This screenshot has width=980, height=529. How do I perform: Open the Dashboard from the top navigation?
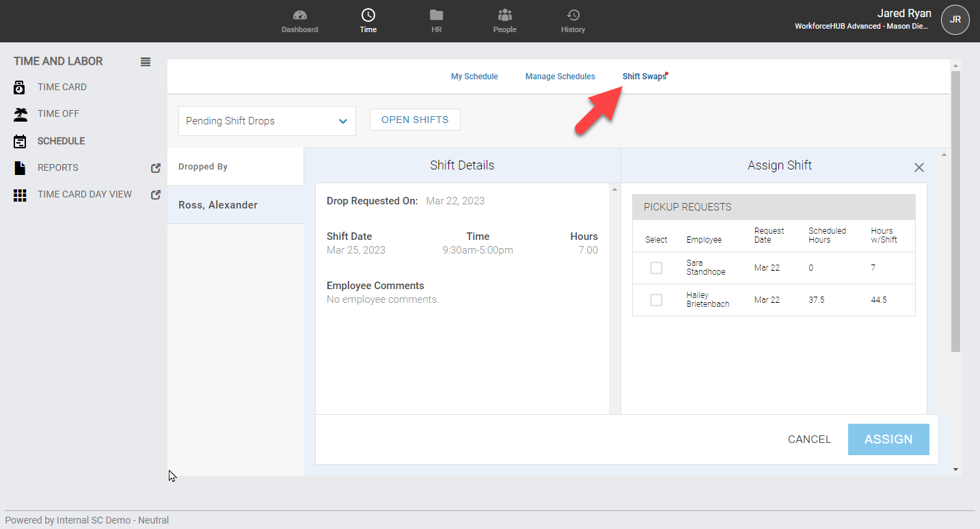click(299, 19)
